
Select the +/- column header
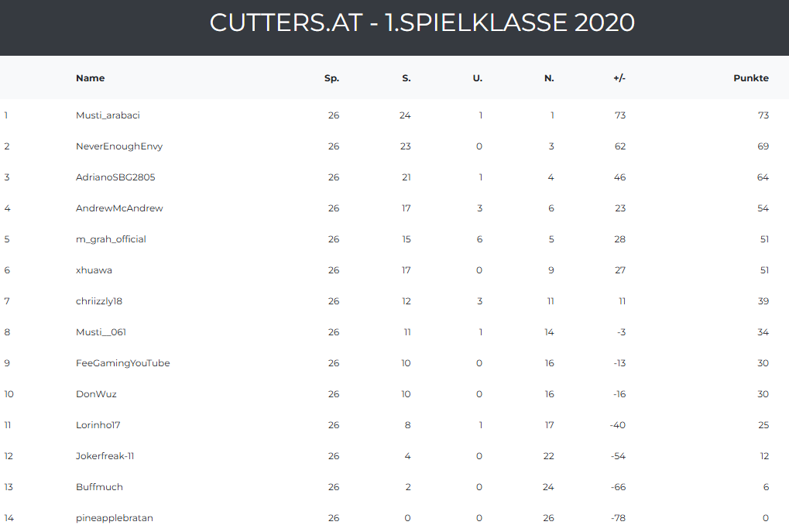[619, 78]
